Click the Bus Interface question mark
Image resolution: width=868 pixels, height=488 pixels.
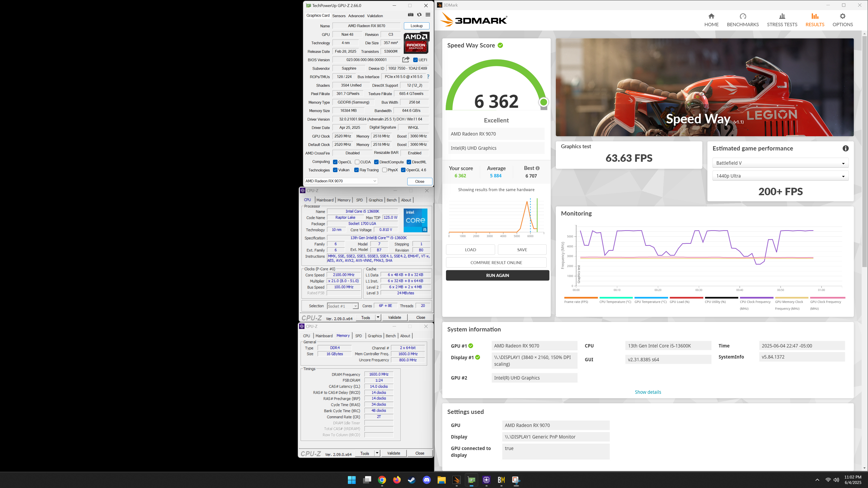(428, 77)
